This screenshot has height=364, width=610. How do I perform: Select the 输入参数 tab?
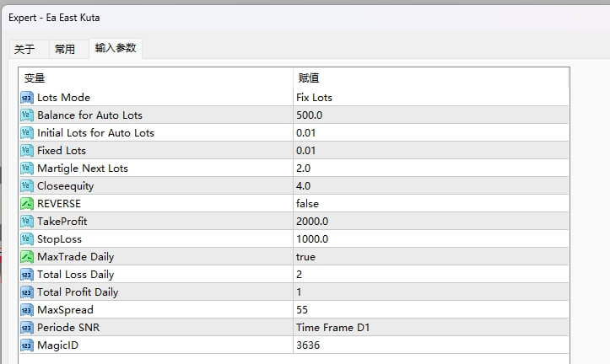tap(116, 49)
